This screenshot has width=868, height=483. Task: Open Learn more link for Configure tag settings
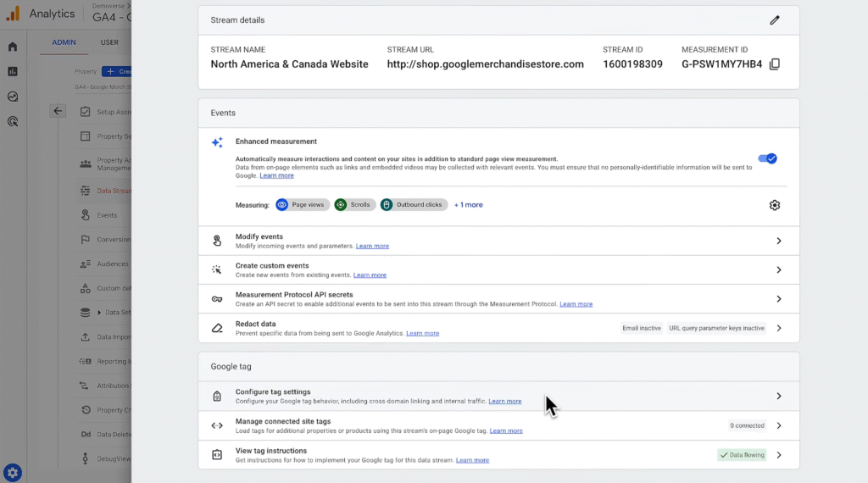click(505, 401)
